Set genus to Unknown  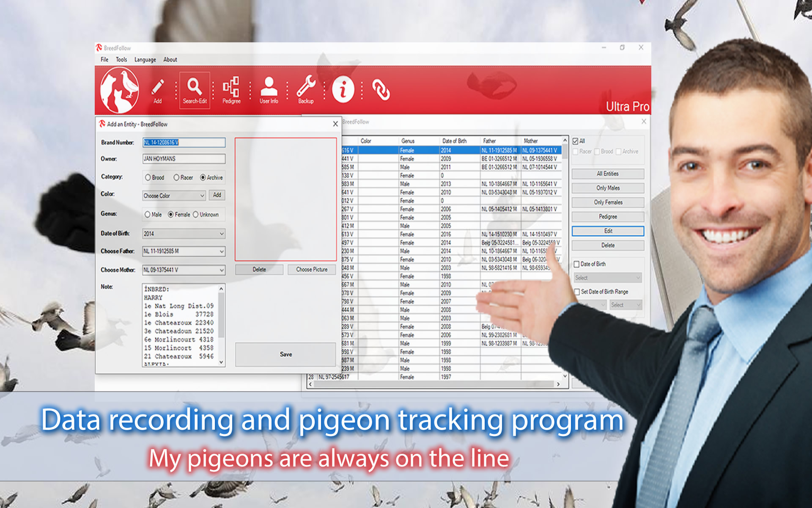(x=195, y=215)
